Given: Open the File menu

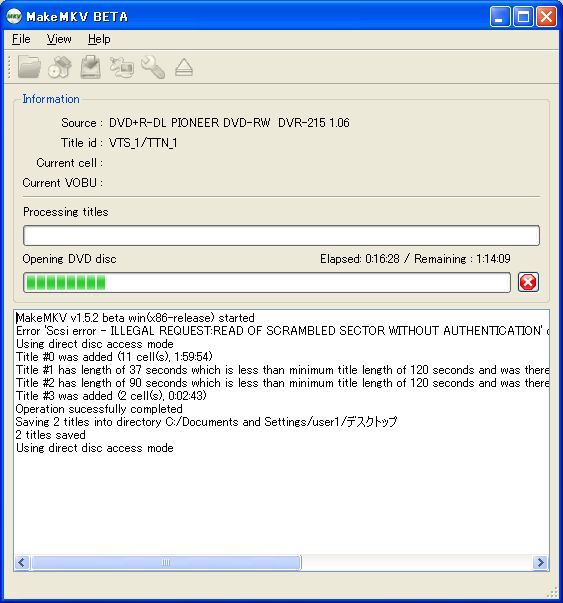Looking at the screenshot, I should [x=21, y=39].
